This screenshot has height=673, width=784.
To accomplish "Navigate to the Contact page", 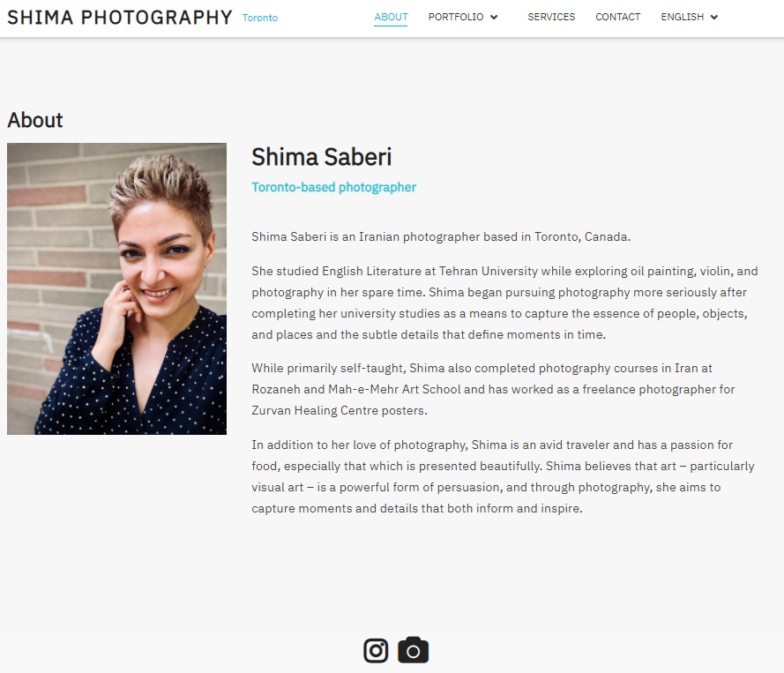I will 617,17.
